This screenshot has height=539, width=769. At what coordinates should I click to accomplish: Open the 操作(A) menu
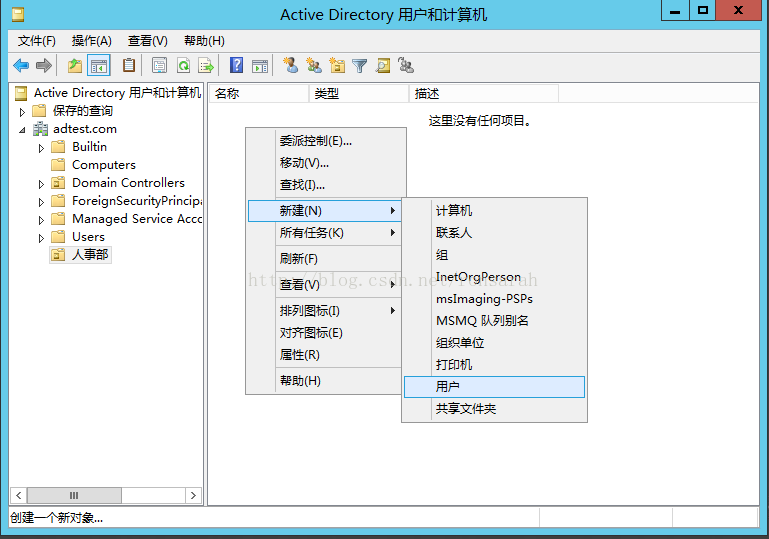92,41
